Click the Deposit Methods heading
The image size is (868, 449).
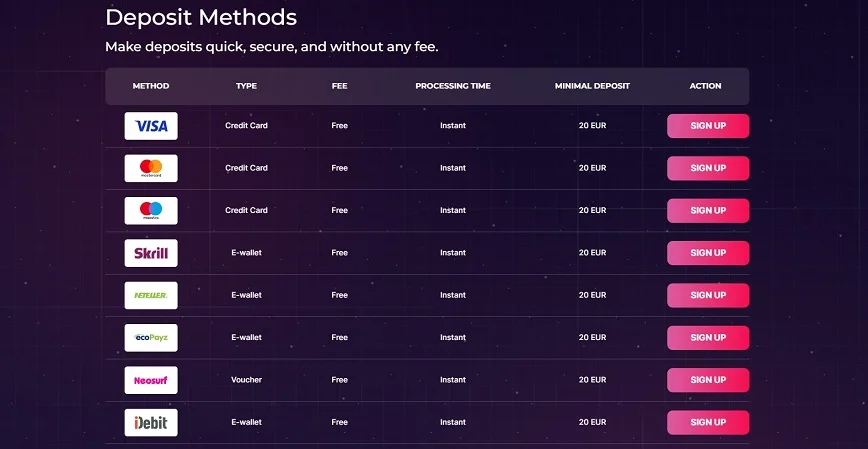(201, 18)
